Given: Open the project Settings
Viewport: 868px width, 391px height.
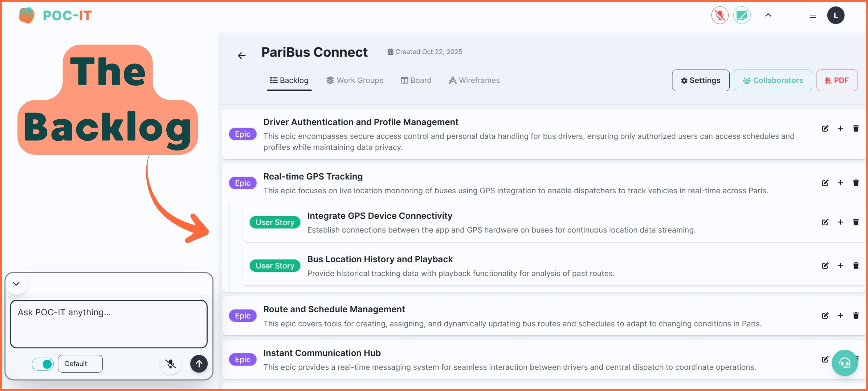Looking at the screenshot, I should click(700, 80).
